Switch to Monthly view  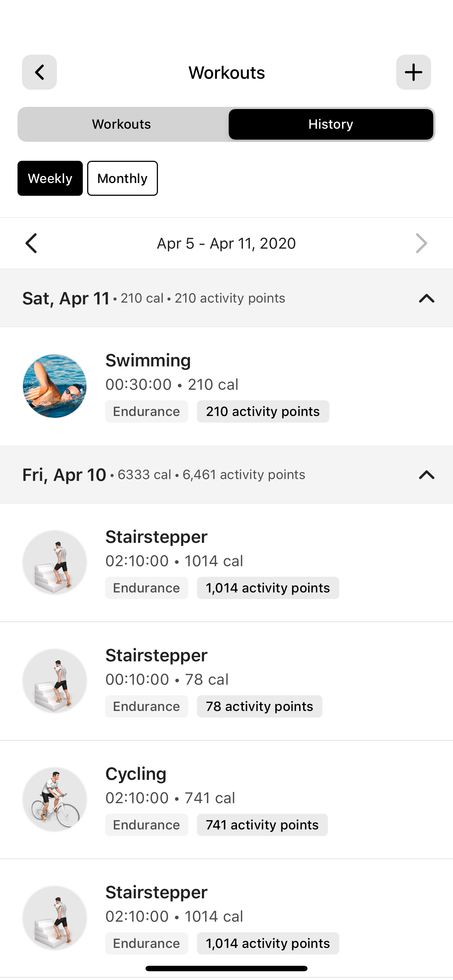pos(122,178)
